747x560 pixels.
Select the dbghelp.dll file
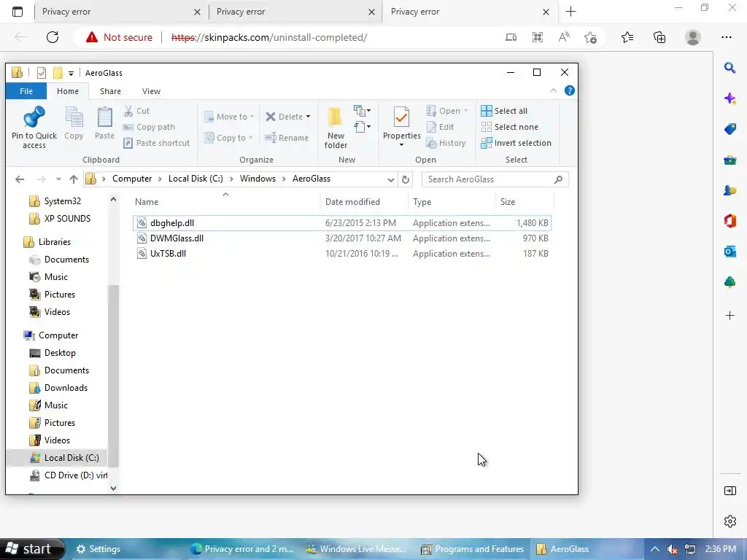341,223
